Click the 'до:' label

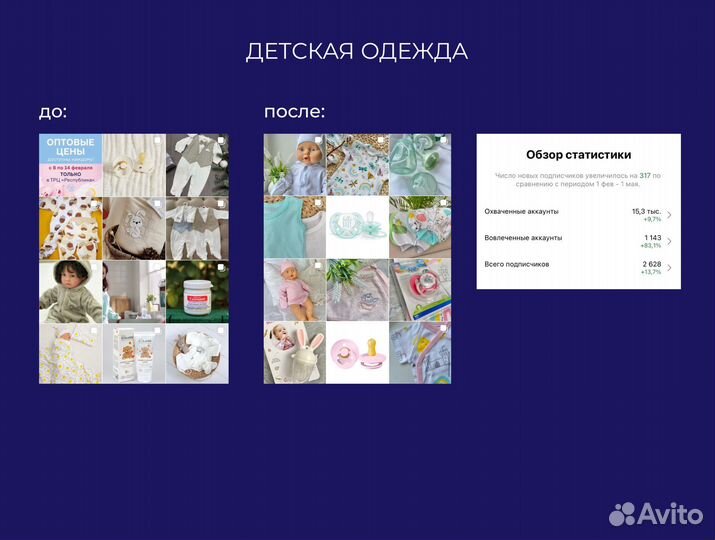point(53,112)
